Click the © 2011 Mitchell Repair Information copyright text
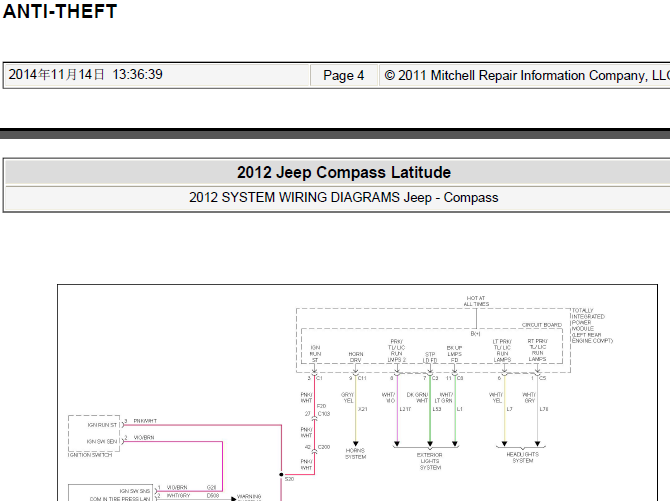Viewport: 670px width, 501px height. tap(526, 76)
